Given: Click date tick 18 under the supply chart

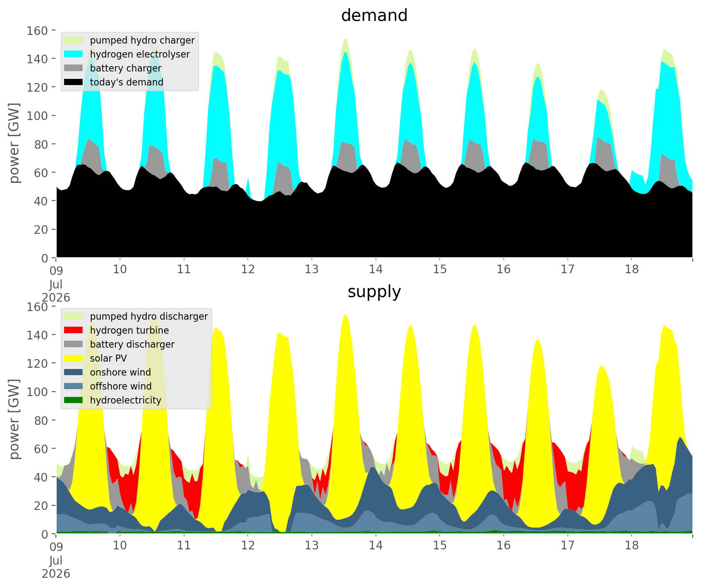Looking at the screenshot, I should click(x=632, y=546).
